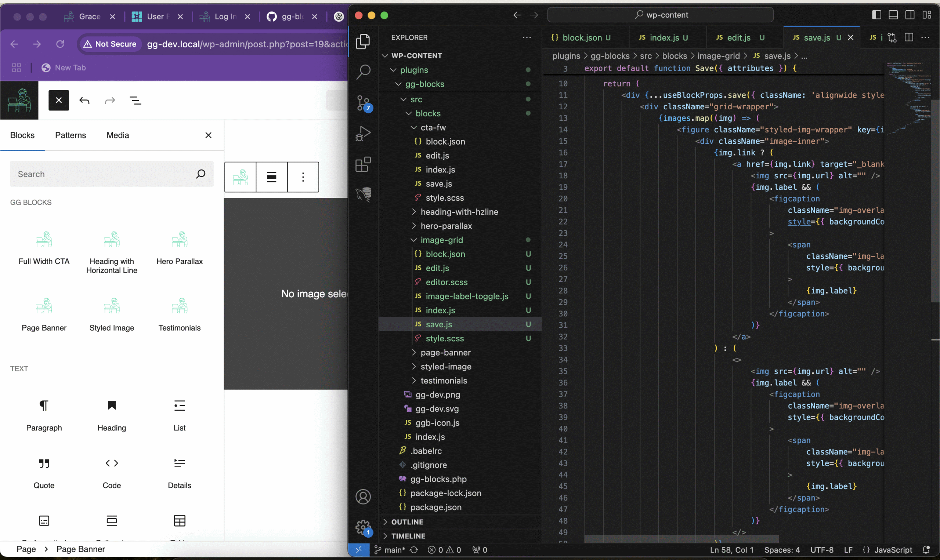Switch to the Patterns tab

(70, 135)
